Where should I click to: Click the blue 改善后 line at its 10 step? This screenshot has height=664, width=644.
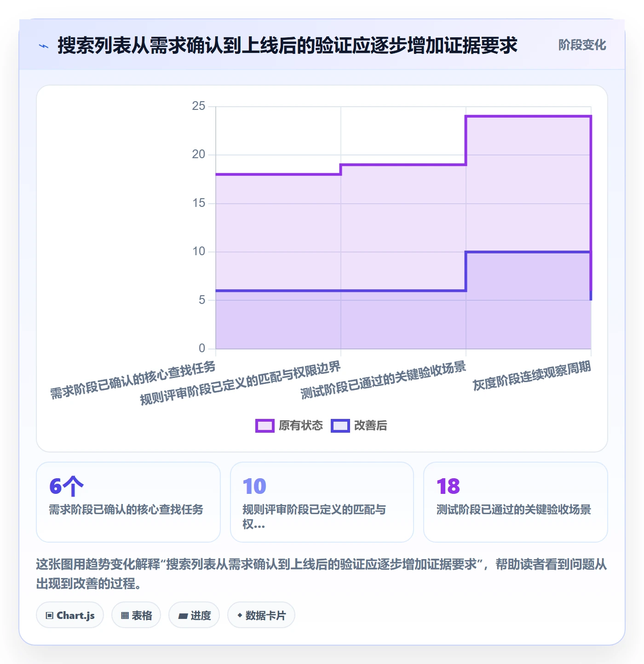point(529,252)
